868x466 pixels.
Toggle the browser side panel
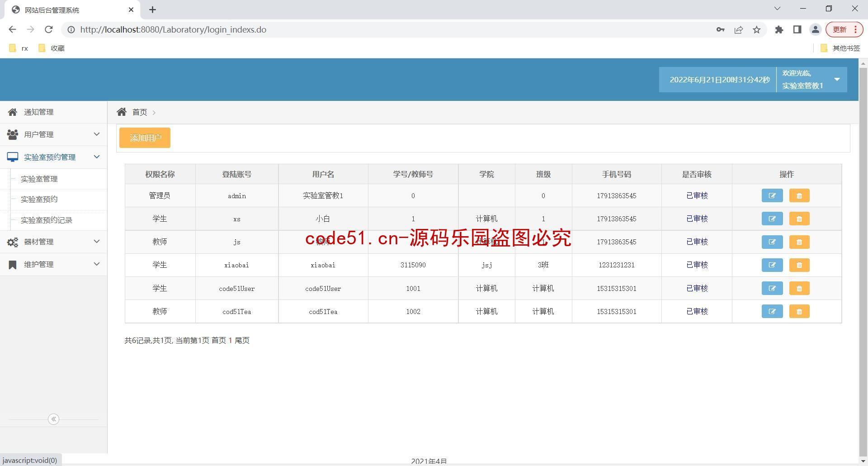tap(797, 30)
